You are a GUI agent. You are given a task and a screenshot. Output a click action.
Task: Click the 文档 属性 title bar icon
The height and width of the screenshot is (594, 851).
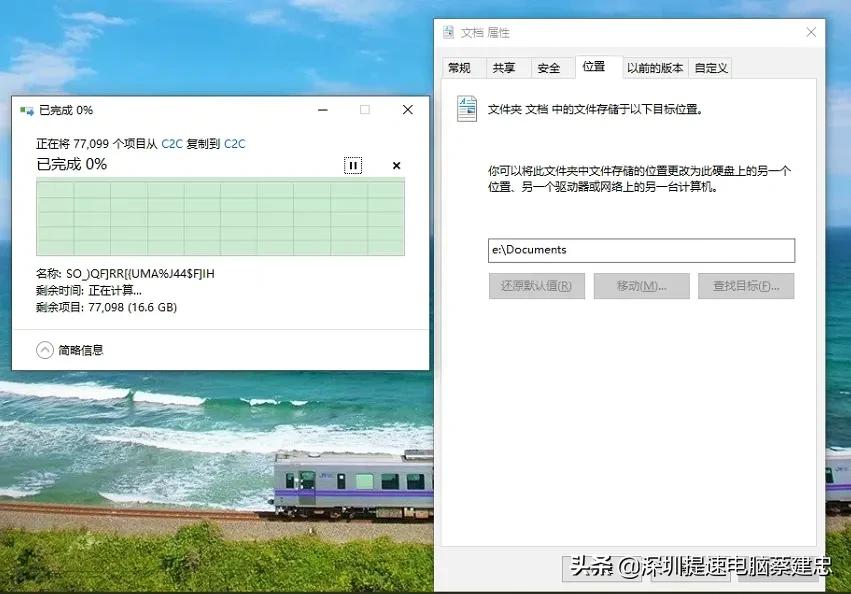pos(447,31)
